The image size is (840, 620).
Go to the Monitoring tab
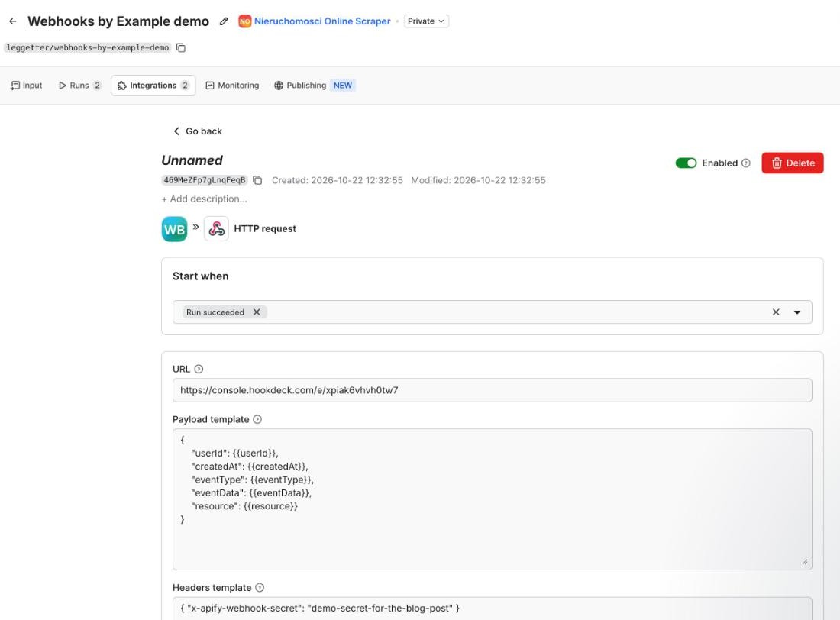(x=232, y=86)
